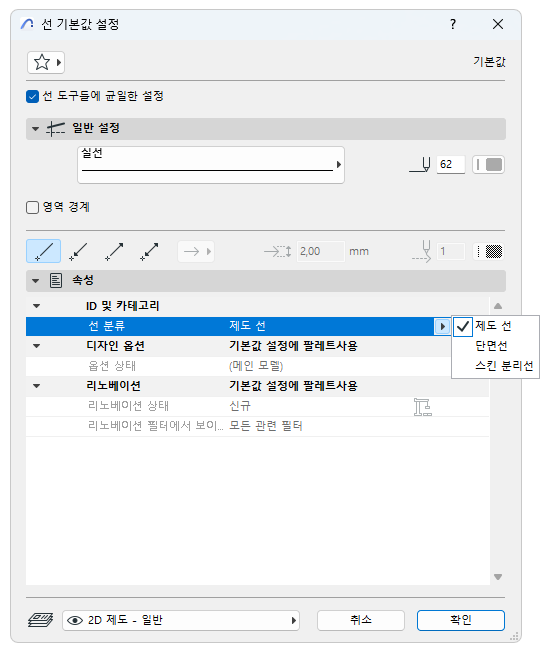Screen dimensions: 559x651
Task: Click the Properties panel document icon
Action: (x=56, y=281)
